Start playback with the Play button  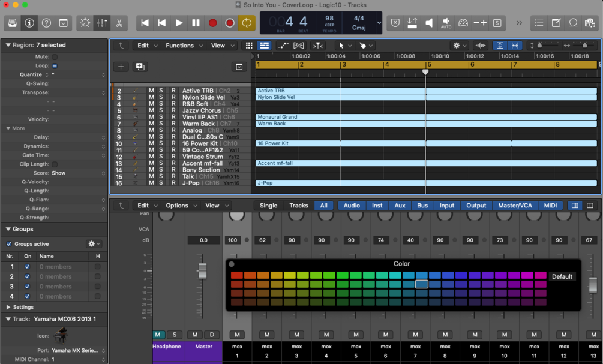click(179, 23)
